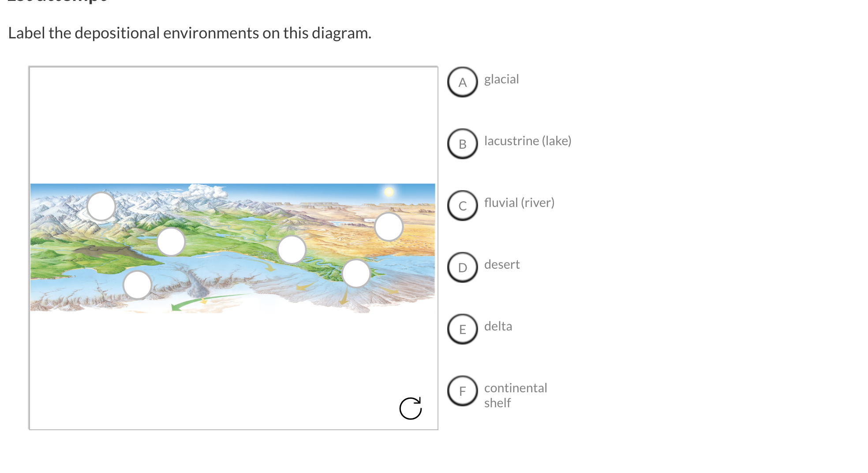Click the circled letter C
This screenshot has width=868, height=473.
(x=462, y=205)
